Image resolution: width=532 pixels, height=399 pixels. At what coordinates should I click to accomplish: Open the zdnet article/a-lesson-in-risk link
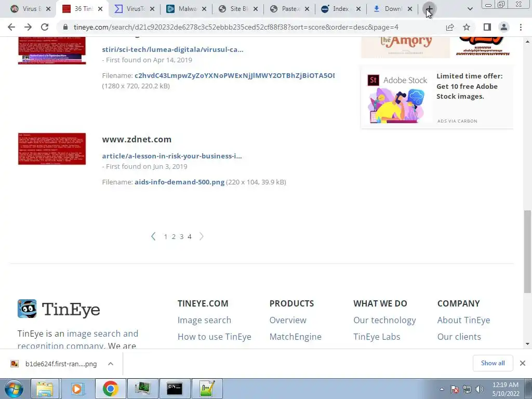click(x=172, y=156)
